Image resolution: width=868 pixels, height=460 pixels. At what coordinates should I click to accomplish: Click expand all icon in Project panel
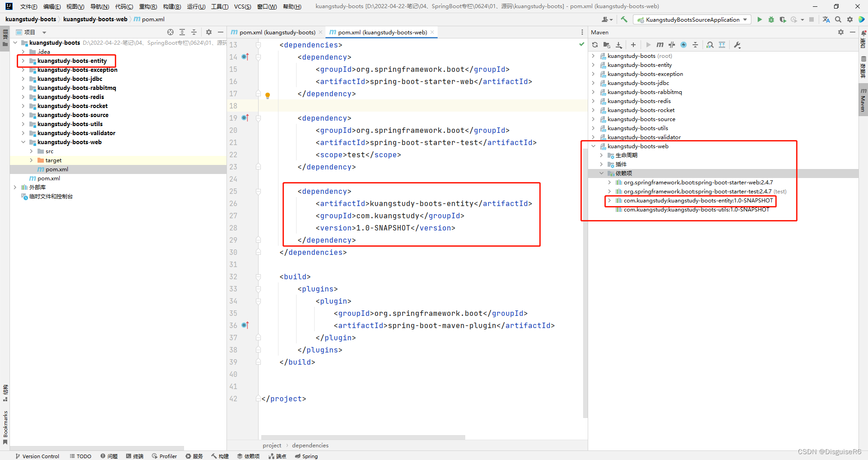click(x=182, y=32)
